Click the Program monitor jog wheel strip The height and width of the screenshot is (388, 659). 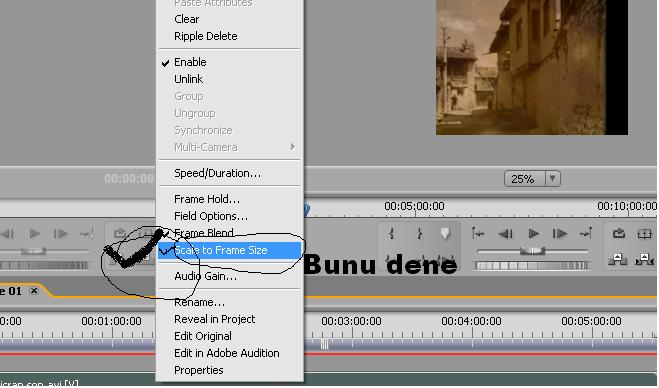[531, 265]
